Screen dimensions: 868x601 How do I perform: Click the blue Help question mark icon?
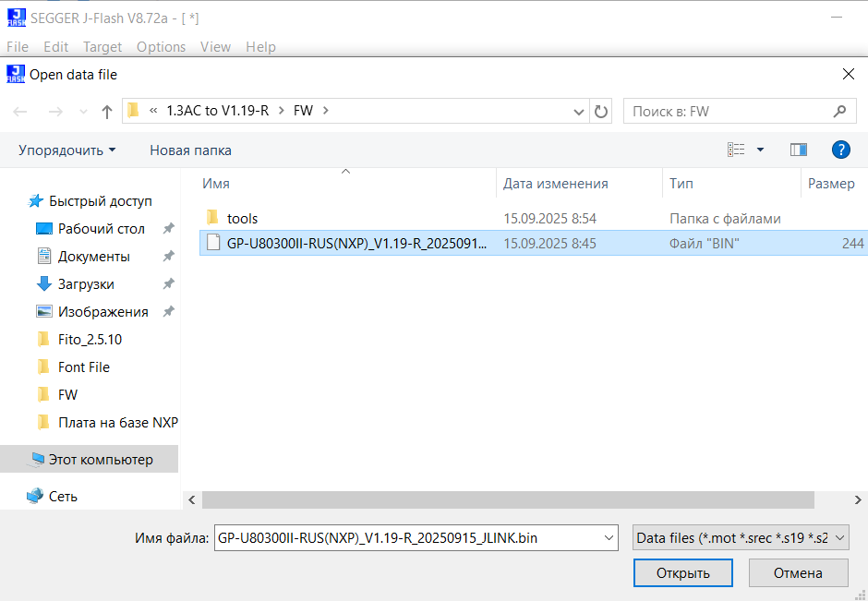[x=840, y=149]
